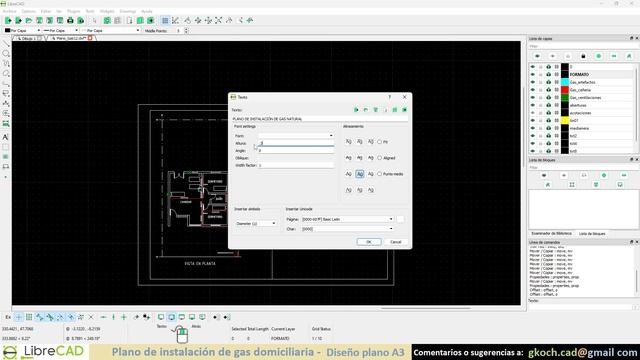The image size is (640, 360).
Task: Select the Text tool in left toolbar
Action: pyautogui.click(x=6, y=137)
